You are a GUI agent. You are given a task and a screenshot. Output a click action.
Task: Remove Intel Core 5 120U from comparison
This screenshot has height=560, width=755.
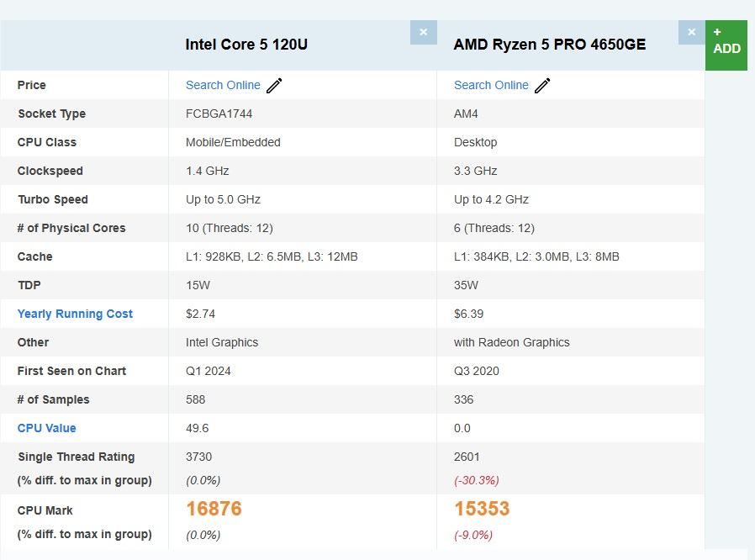click(423, 33)
